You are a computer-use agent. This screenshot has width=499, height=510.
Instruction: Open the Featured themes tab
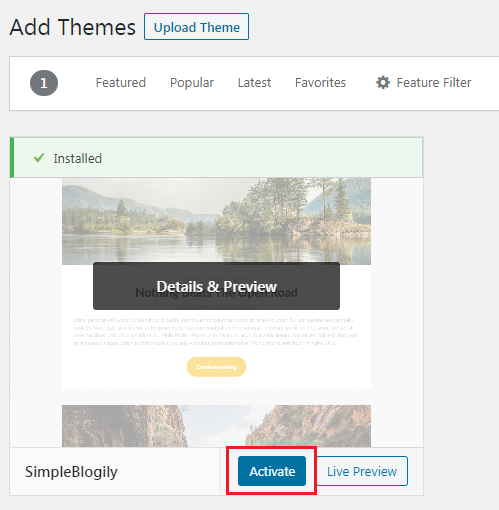(x=121, y=83)
